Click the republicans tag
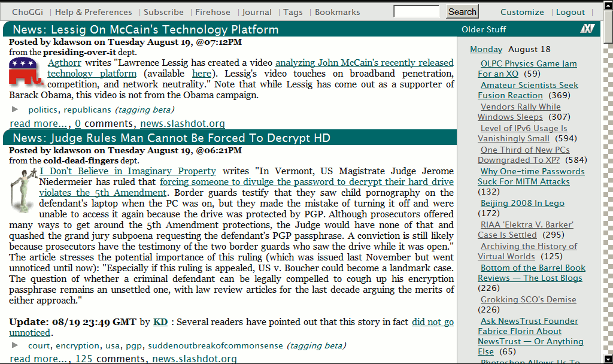The image size is (613, 364). (87, 110)
